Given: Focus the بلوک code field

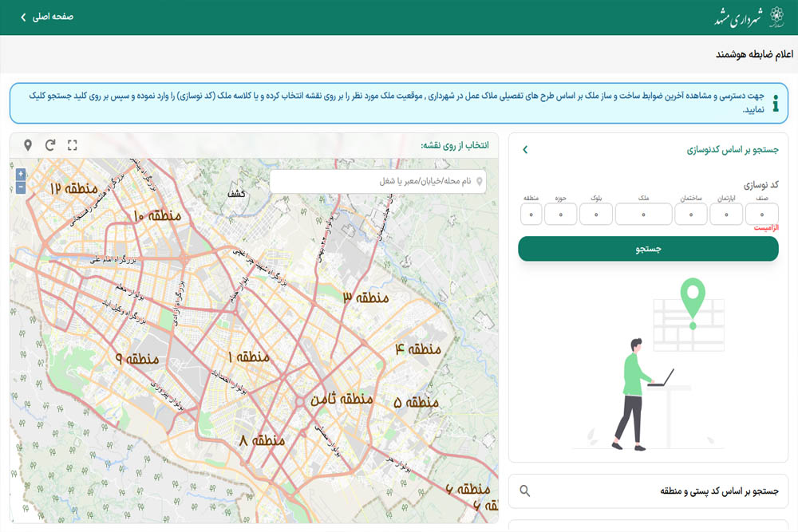Looking at the screenshot, I should tap(596, 214).
